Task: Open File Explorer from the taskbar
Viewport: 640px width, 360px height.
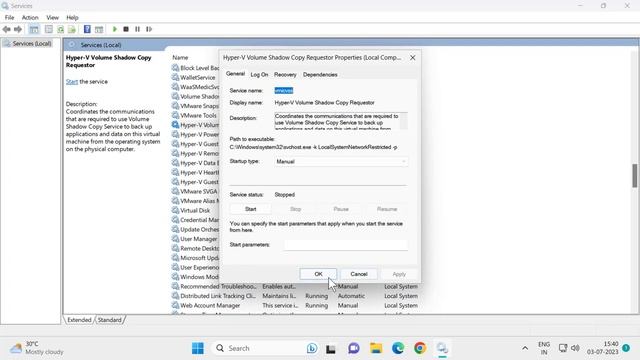Action: point(376,348)
